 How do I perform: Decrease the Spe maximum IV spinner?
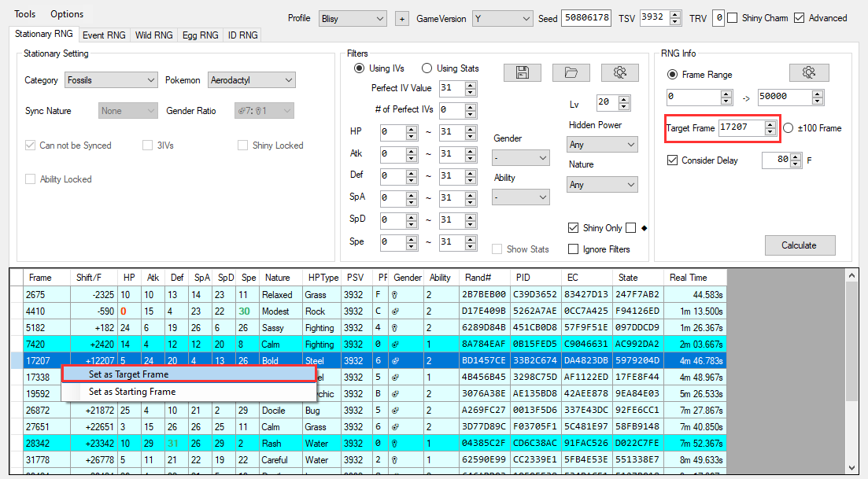coord(471,245)
